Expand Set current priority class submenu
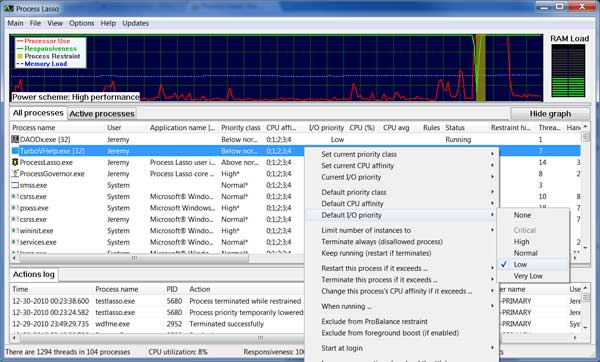This screenshot has width=600, height=362. 402,154
